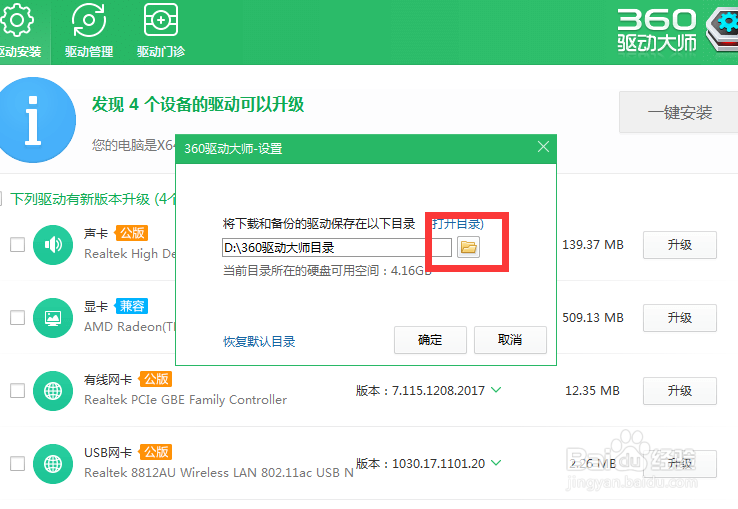The image size is (738, 509).
Task: Click the 509.13 MB size value
Action: tap(593, 318)
